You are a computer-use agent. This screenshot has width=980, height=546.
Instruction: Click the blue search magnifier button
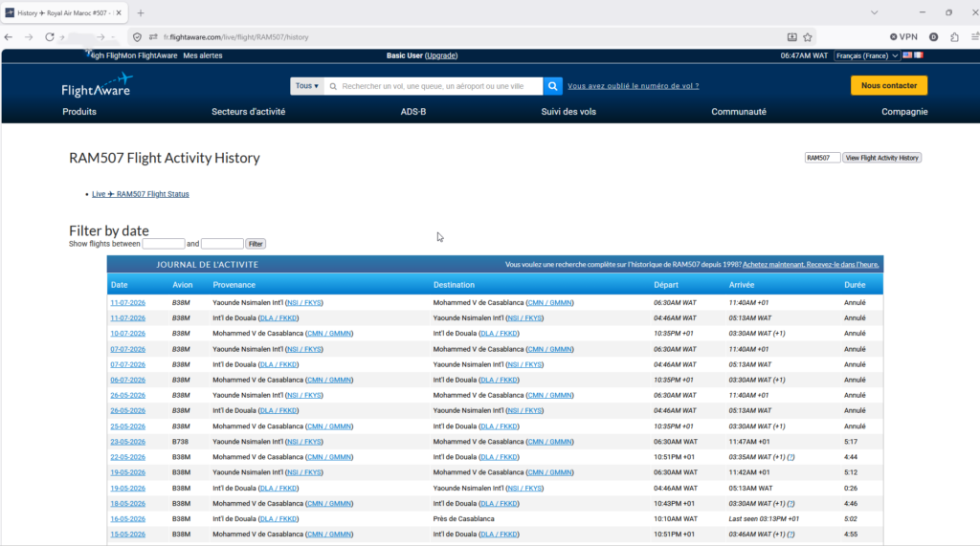pos(552,86)
